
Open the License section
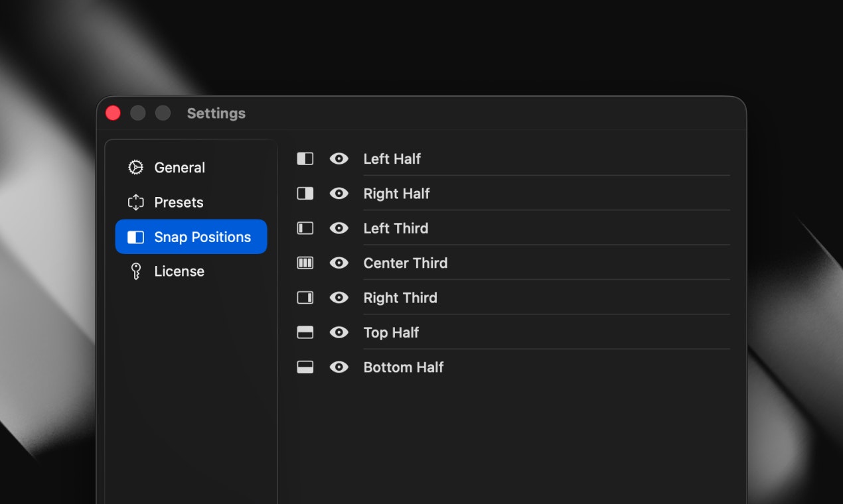pyautogui.click(x=179, y=271)
